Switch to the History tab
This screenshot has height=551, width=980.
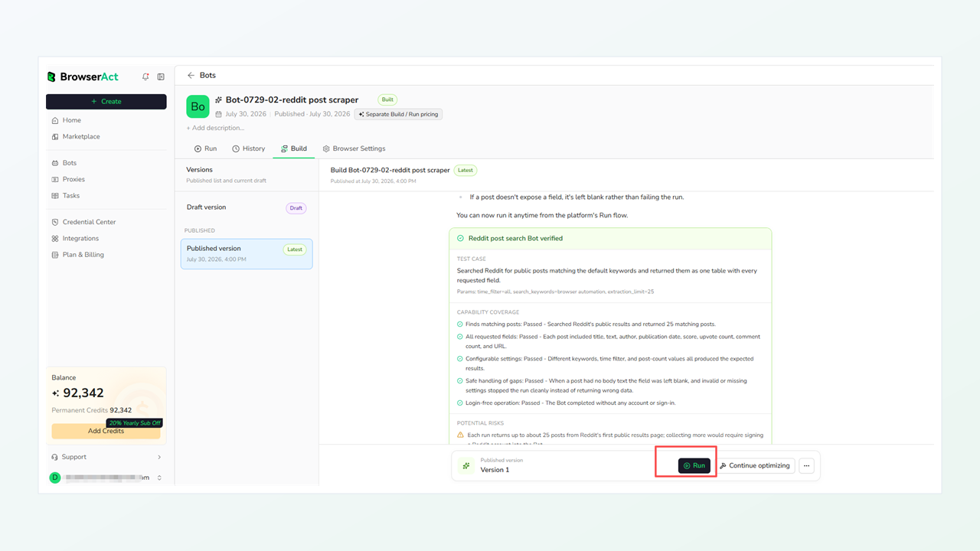[x=248, y=148]
